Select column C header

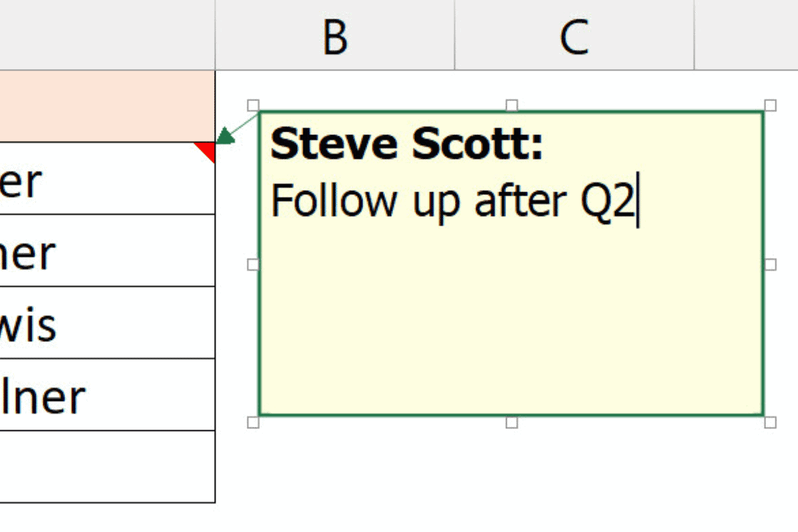coord(574,35)
